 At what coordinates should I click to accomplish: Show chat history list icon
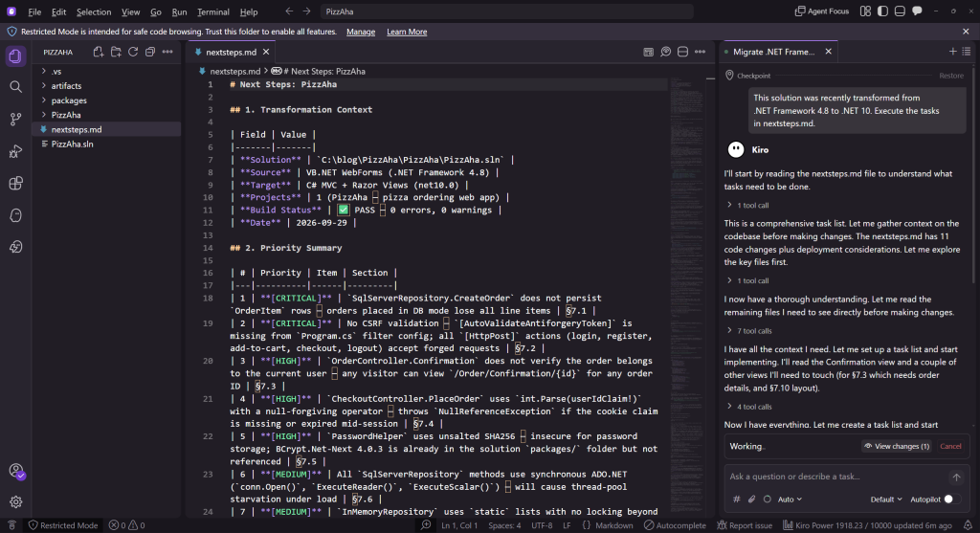pos(967,52)
